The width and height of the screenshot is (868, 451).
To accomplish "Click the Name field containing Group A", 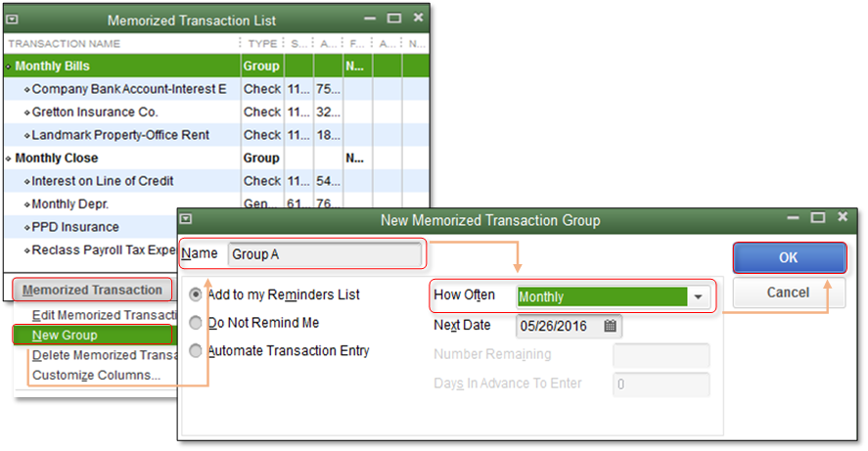I will 324,254.
